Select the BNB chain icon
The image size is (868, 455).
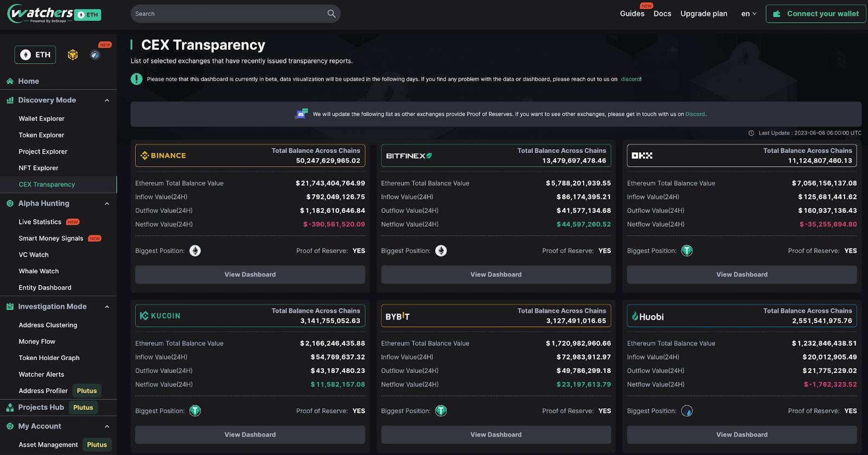coord(73,55)
